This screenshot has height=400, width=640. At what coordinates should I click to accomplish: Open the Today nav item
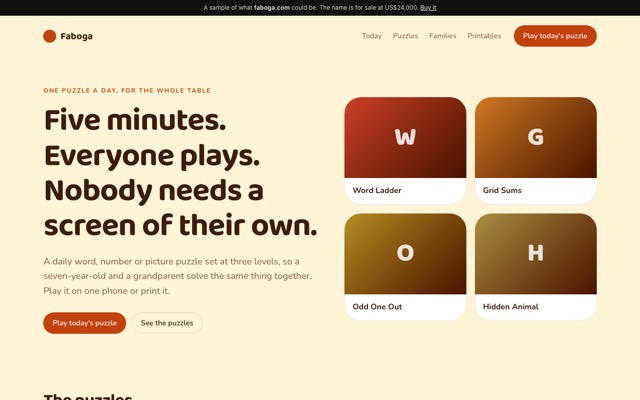pos(372,36)
